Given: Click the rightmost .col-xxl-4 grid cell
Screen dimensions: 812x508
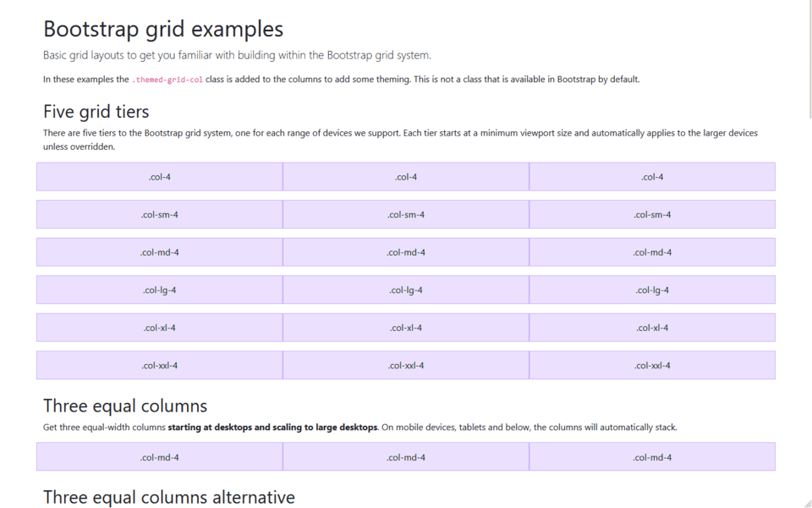Looking at the screenshot, I should [x=652, y=366].
